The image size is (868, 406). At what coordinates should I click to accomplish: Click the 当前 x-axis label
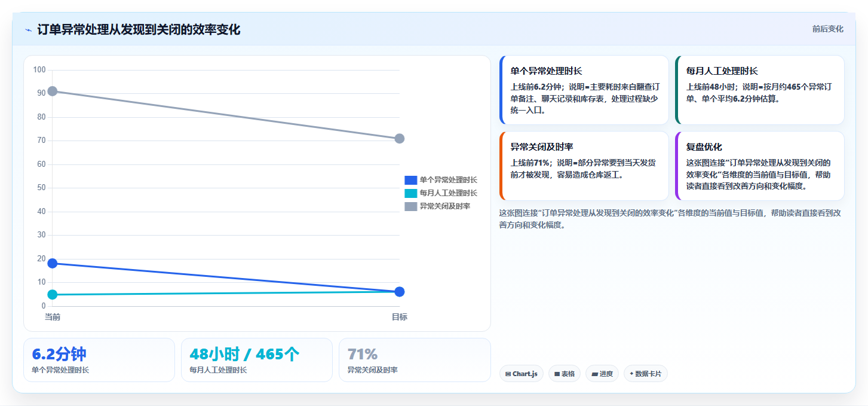[x=53, y=317]
